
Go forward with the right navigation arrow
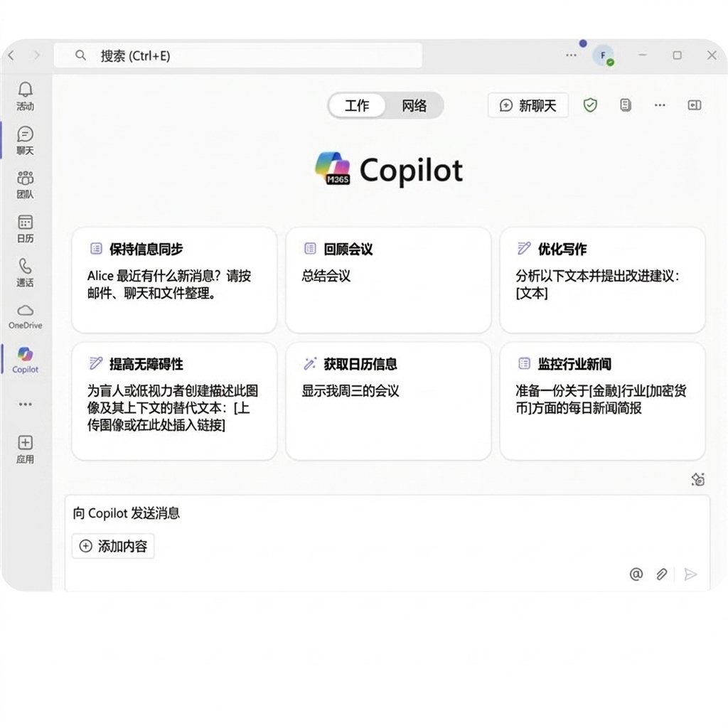coord(37,55)
